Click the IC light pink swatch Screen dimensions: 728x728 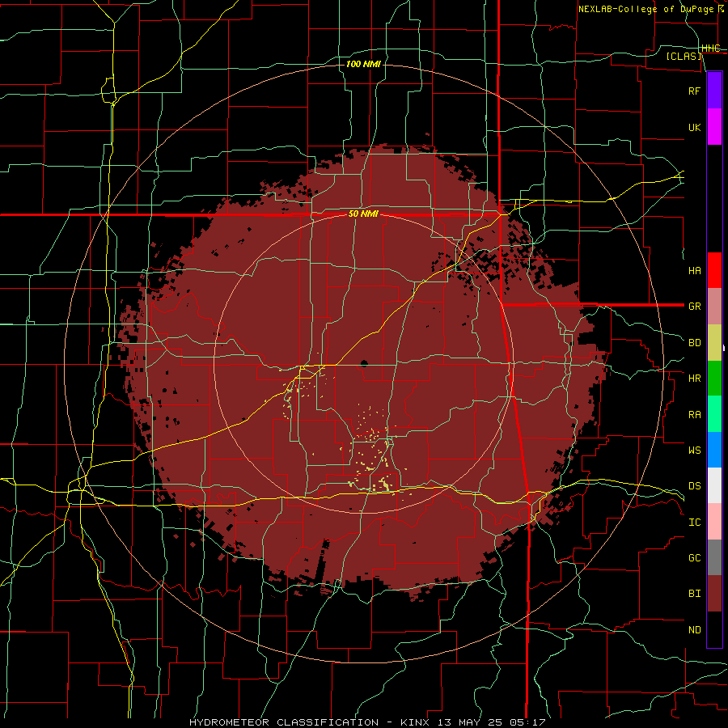click(714, 522)
